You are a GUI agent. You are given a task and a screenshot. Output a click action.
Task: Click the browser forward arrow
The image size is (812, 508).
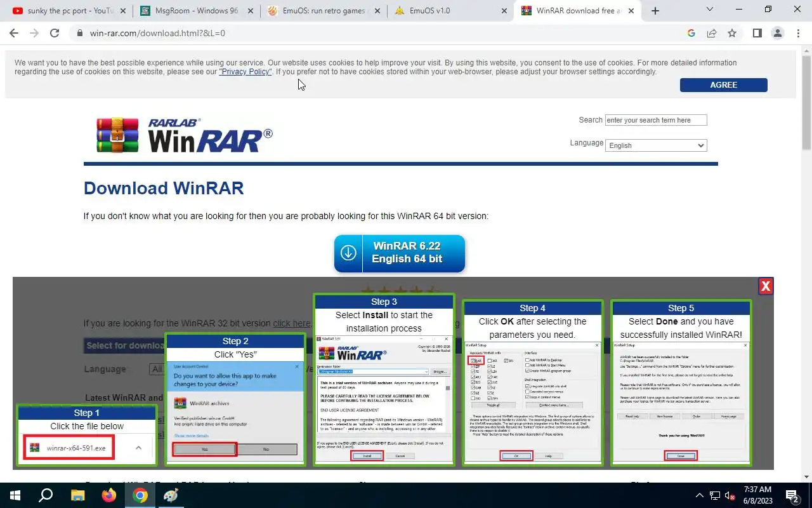[x=34, y=33]
